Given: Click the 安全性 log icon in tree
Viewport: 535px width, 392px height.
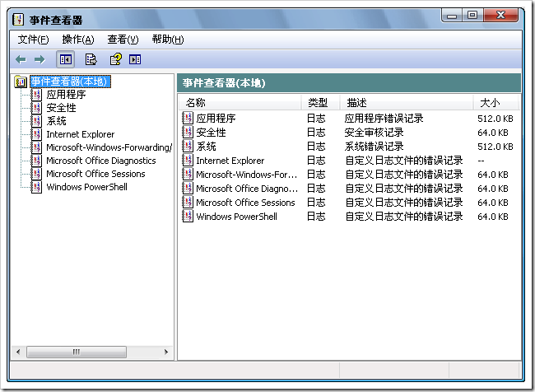Looking at the screenshot, I should point(36,108).
